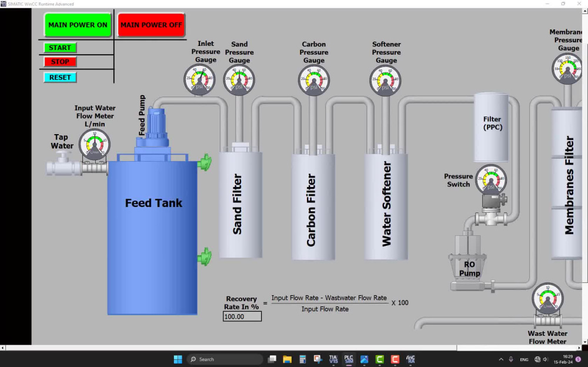This screenshot has height=367, width=588.
Task: Click the Inlet Pressure Gauge
Action: pos(199,79)
